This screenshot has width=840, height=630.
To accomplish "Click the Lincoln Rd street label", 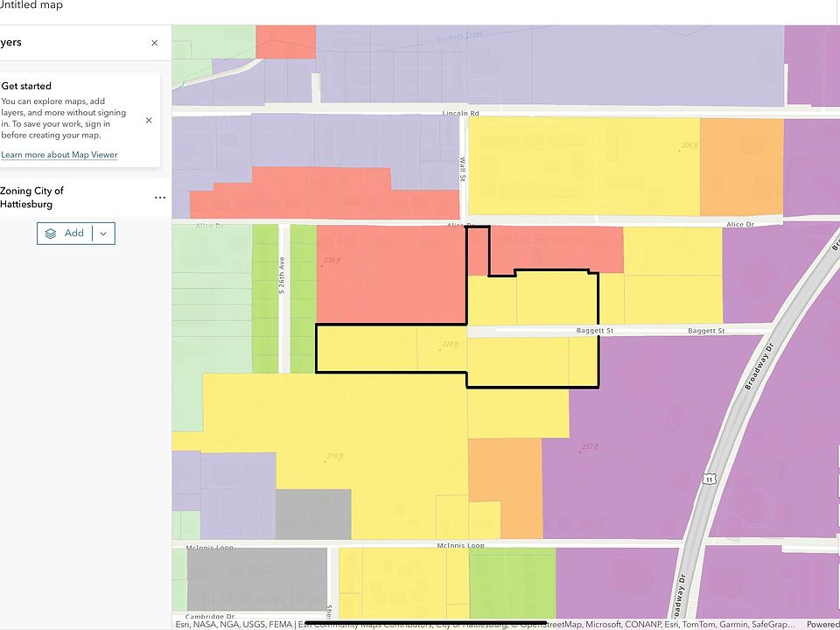I will pos(461,114).
